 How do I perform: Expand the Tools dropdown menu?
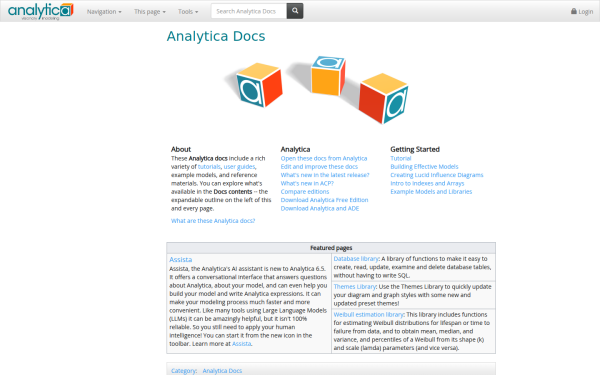tap(188, 11)
